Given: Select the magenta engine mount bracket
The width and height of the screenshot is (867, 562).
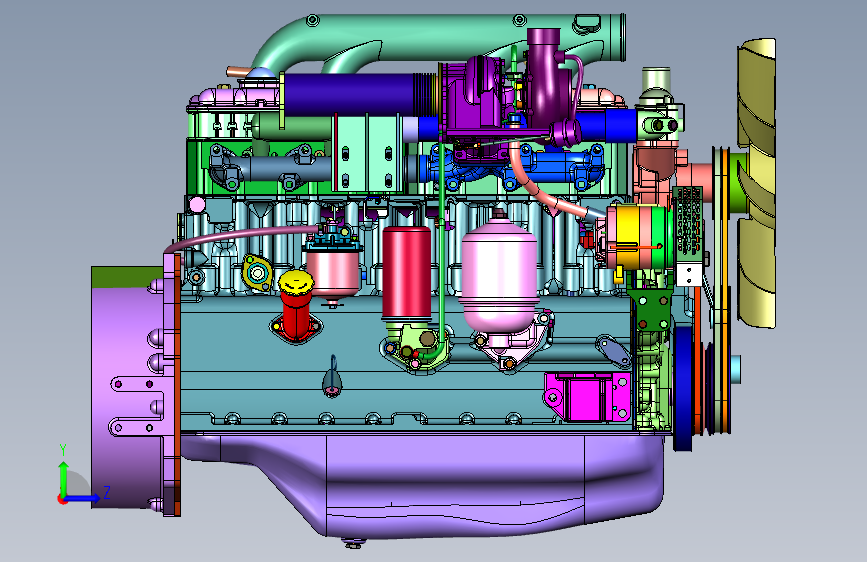Looking at the screenshot, I should (587, 397).
